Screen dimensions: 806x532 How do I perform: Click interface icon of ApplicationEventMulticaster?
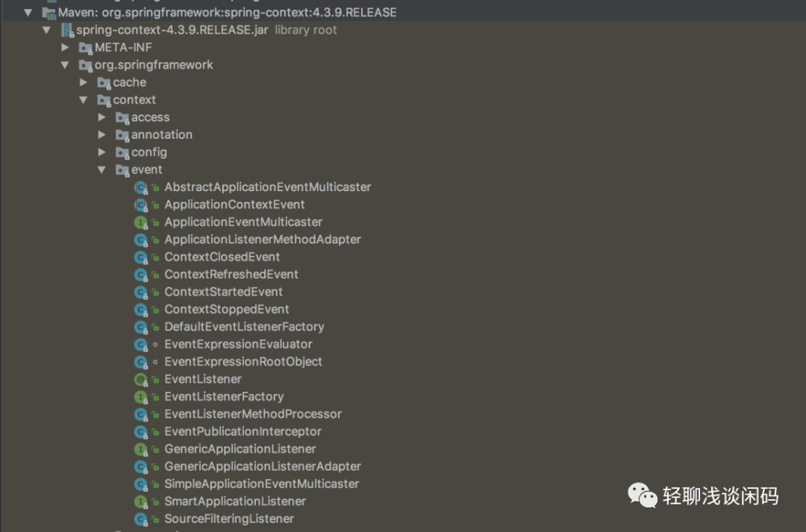coord(141,222)
